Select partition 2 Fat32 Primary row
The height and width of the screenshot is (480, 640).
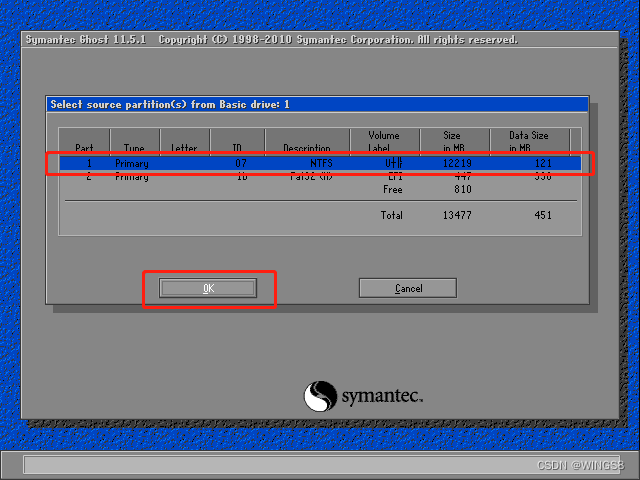(x=320, y=177)
